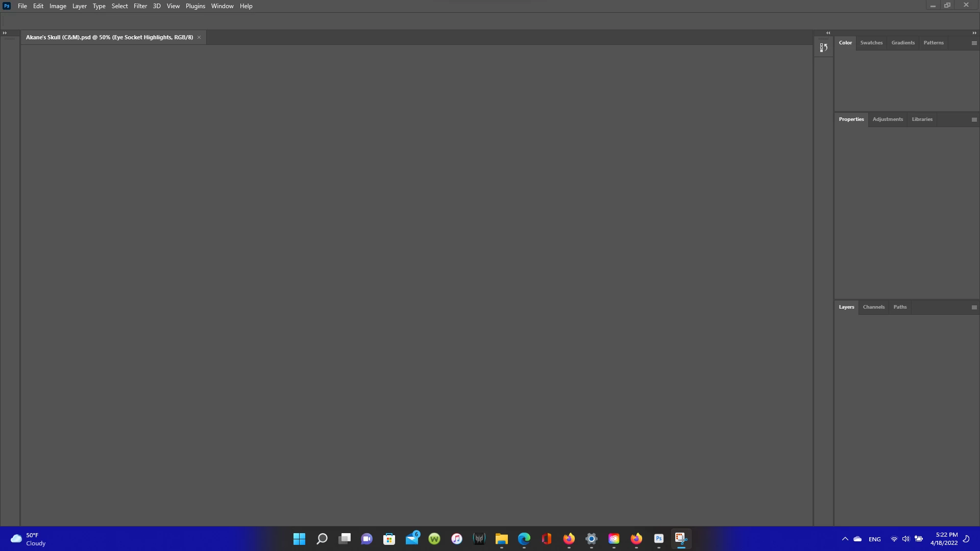Viewport: 980px width, 551px height.
Task: Expand the docked History icon panel
Action: (828, 33)
